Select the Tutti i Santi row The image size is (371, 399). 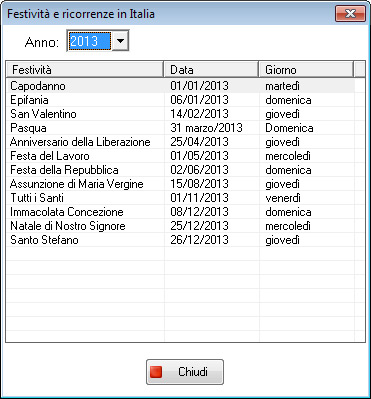tap(180, 198)
